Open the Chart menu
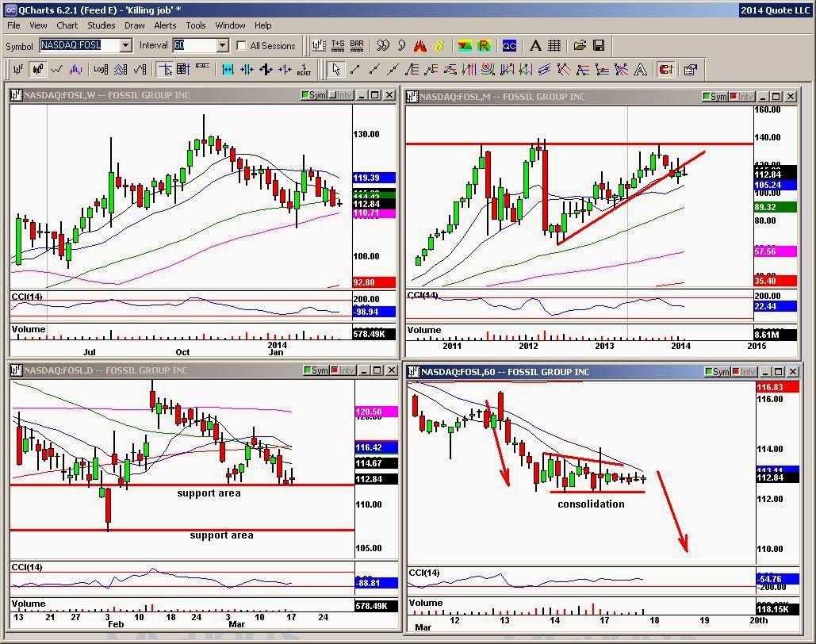This screenshot has height=644, width=816. pos(67,25)
